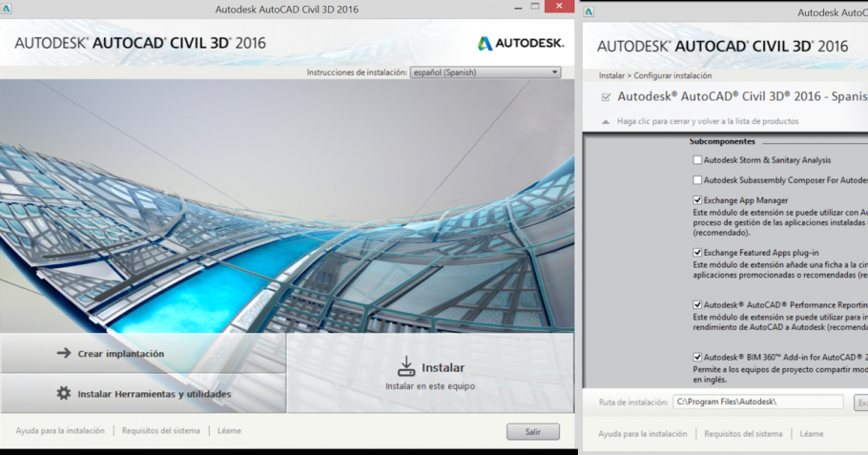Open the Léame link in right window
Screen dimensions: 868x455
tap(812, 434)
